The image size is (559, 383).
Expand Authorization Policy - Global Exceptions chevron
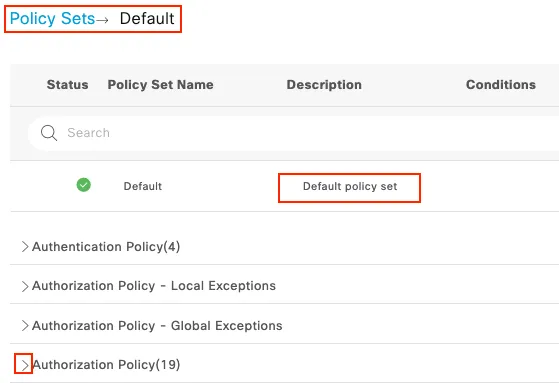[x=24, y=326]
